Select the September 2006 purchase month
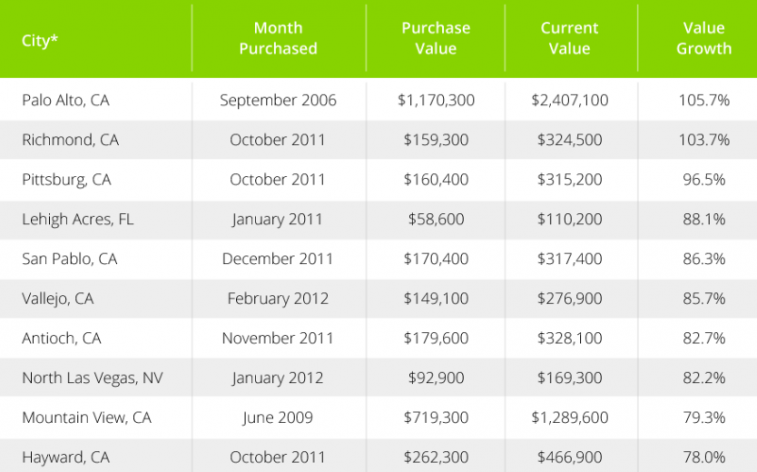The height and width of the screenshot is (472, 757). [x=278, y=100]
